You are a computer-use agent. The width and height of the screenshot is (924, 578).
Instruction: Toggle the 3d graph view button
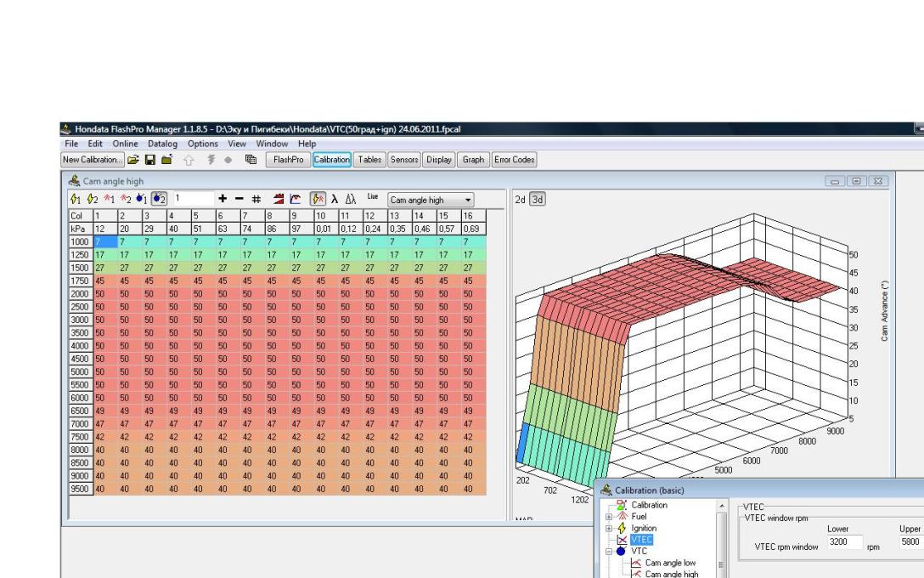[x=538, y=200]
